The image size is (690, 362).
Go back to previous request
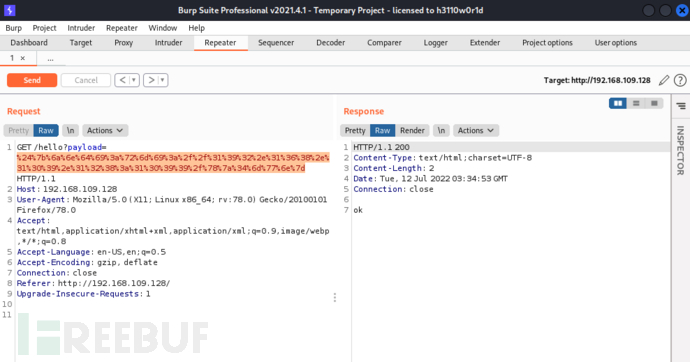pyautogui.click(x=122, y=80)
